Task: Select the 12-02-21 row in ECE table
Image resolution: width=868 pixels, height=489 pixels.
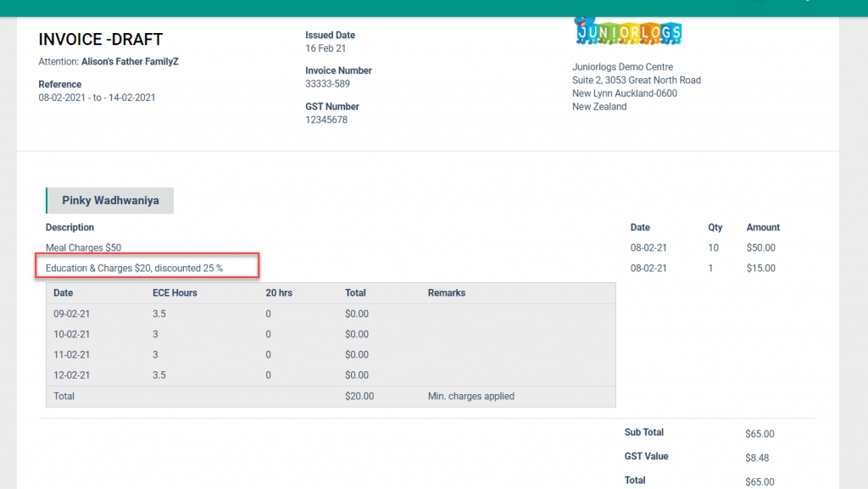Action: click(x=71, y=375)
